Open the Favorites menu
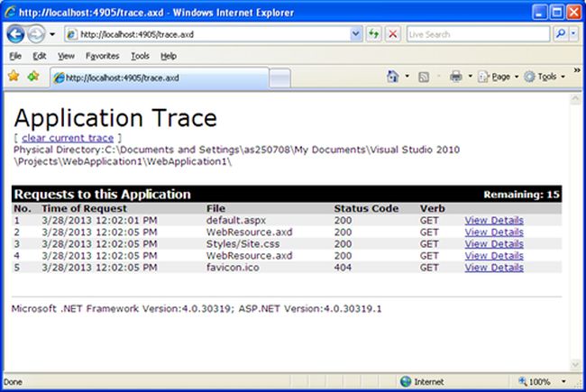 point(102,56)
